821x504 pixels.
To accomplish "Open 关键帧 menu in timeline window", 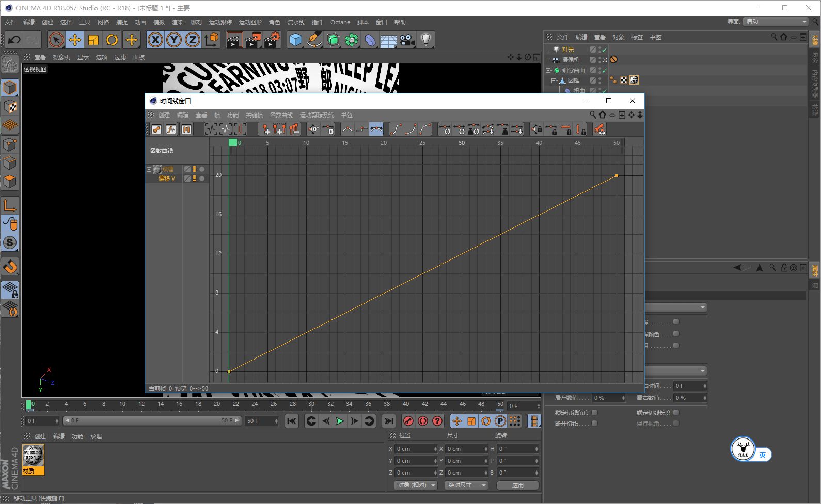I will click(x=254, y=115).
